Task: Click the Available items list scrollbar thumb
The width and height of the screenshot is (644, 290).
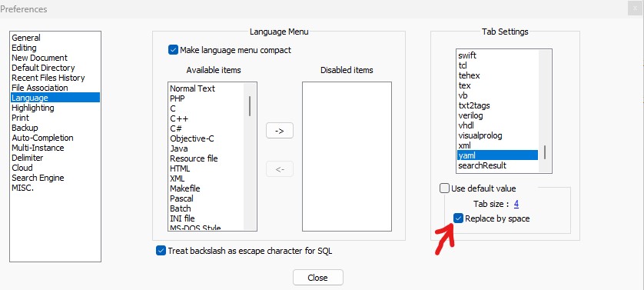Action: (250, 106)
